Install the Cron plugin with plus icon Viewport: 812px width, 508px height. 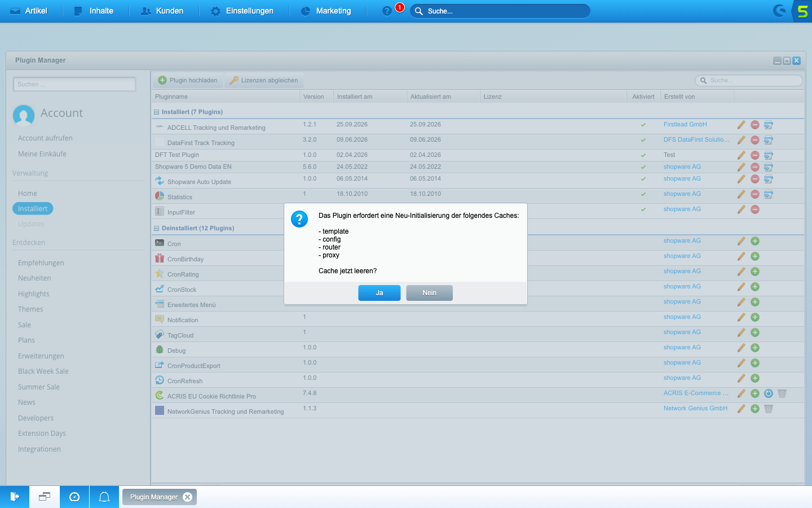755,241
